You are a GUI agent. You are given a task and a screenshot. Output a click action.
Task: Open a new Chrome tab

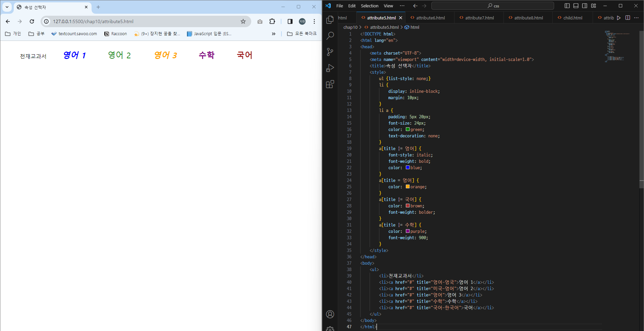coord(98,7)
